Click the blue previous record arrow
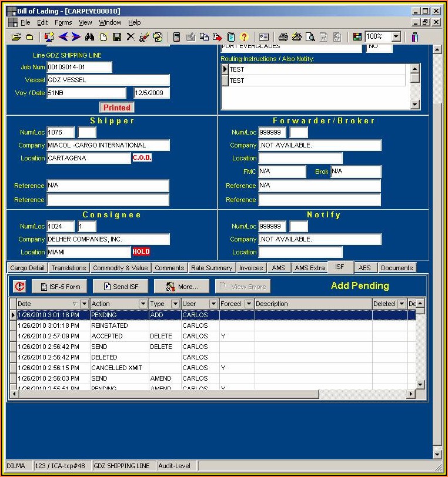Screen dimensions: 448x477 click(63, 37)
